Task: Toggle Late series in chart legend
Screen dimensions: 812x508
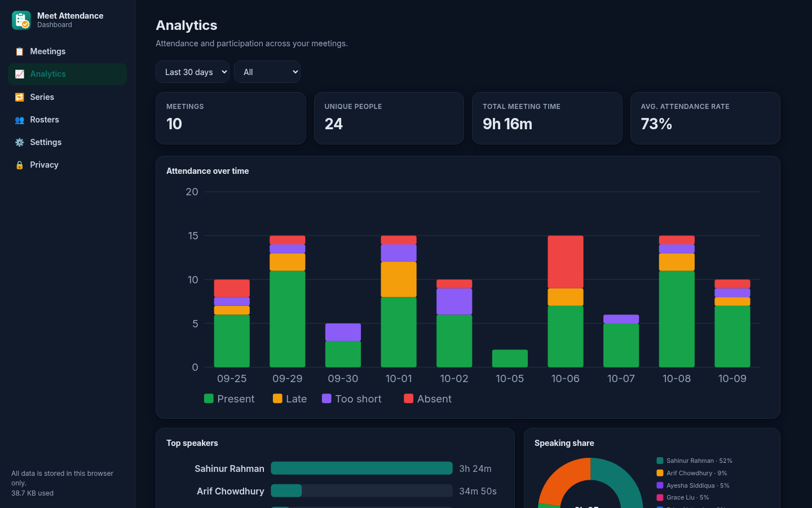Action: point(290,398)
